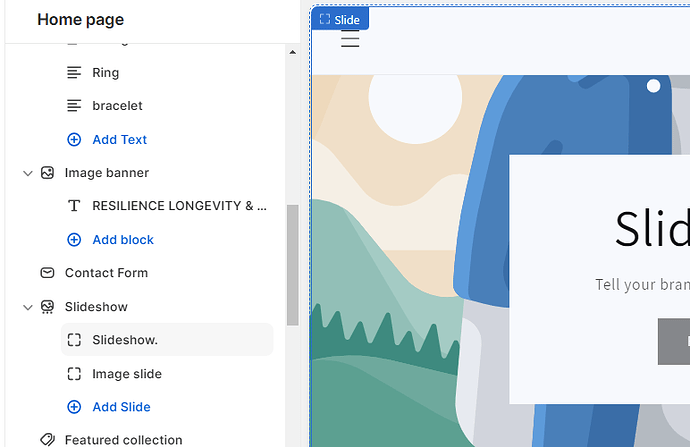This screenshot has width=690, height=447.
Task: Click the gray slide button in preview
Action: coord(674,341)
